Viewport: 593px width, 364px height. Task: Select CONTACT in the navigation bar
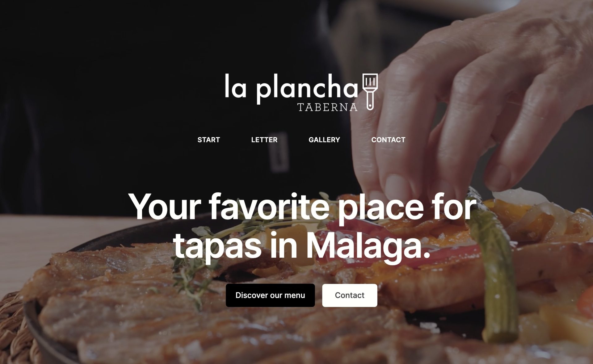pos(388,140)
